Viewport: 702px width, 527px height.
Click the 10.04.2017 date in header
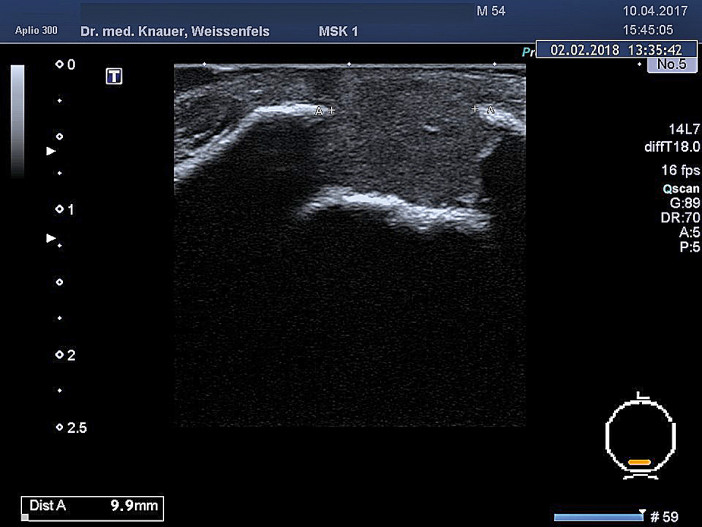tap(655, 11)
